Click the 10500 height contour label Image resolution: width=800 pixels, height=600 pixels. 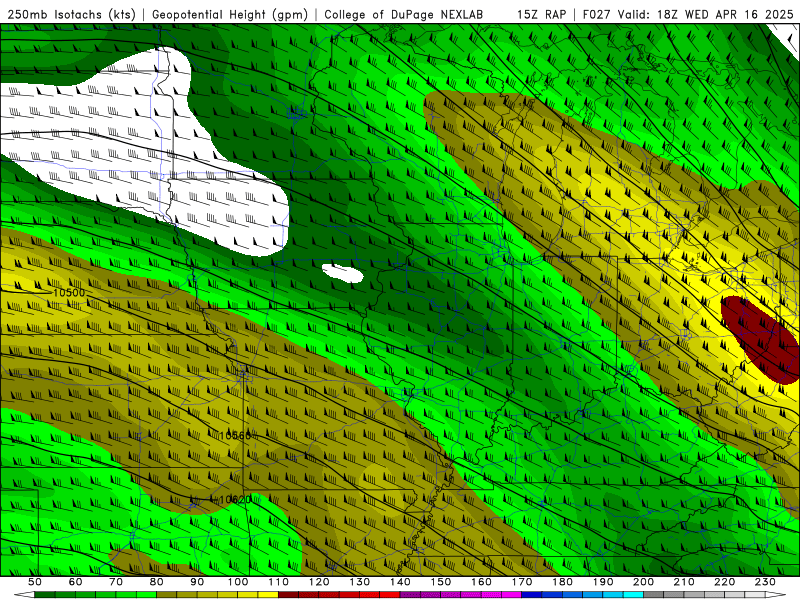click(69, 293)
